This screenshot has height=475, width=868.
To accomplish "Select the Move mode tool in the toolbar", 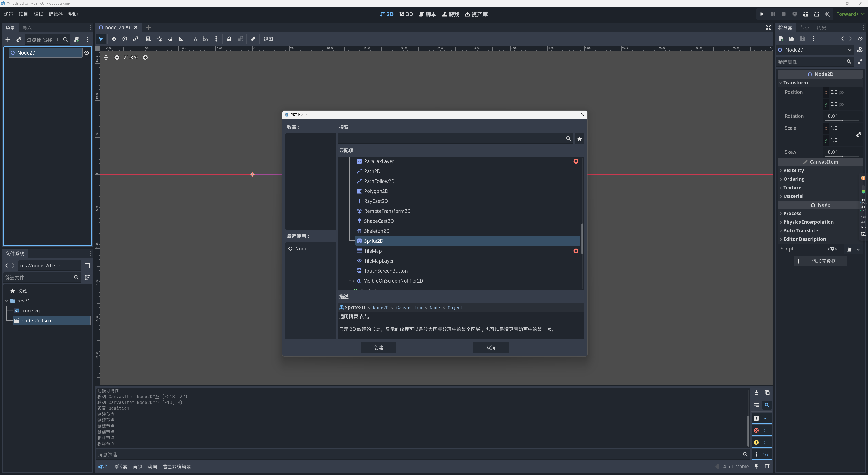I will coord(113,39).
